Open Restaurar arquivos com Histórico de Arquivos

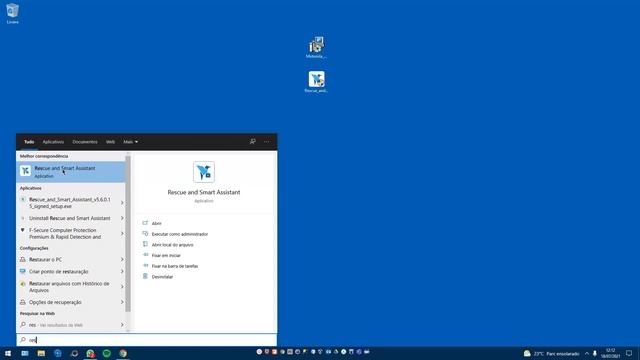tap(71, 287)
